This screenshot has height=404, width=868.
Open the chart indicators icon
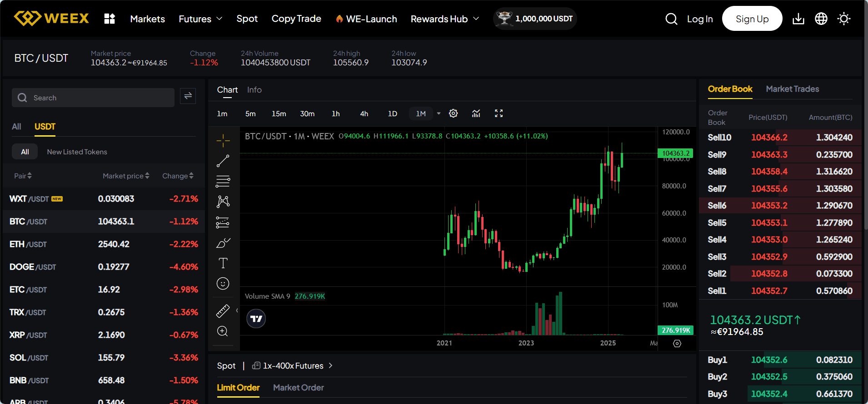click(476, 113)
